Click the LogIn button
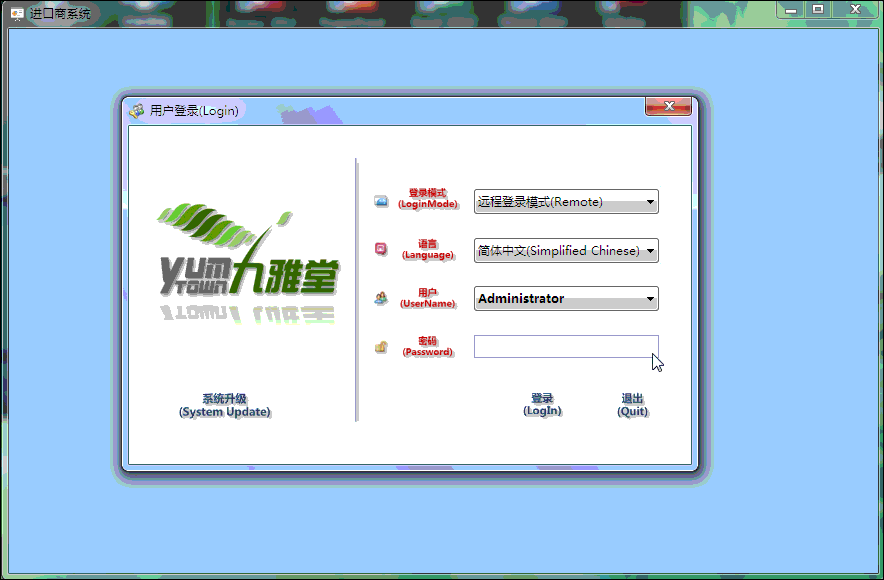The image size is (884, 580). point(542,405)
